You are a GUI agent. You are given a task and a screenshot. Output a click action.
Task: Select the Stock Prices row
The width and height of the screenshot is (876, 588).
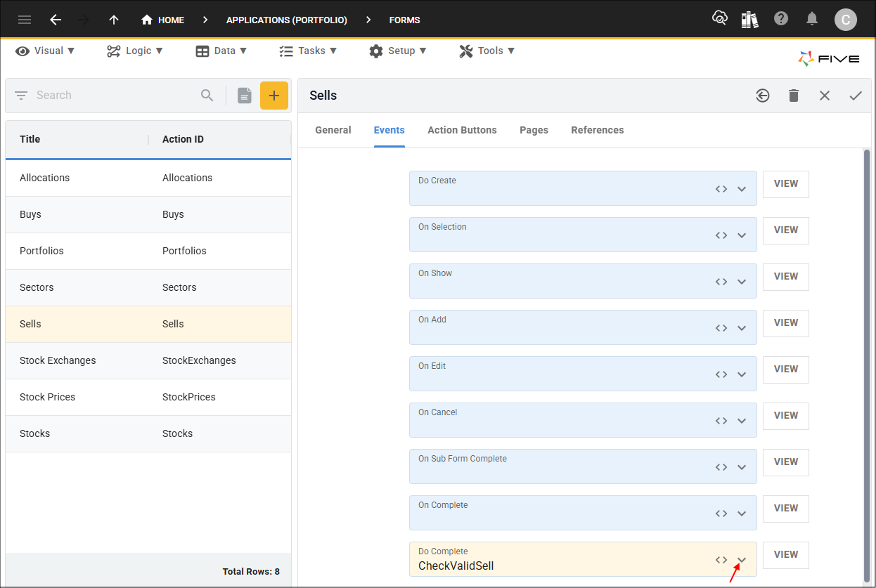[x=148, y=397]
